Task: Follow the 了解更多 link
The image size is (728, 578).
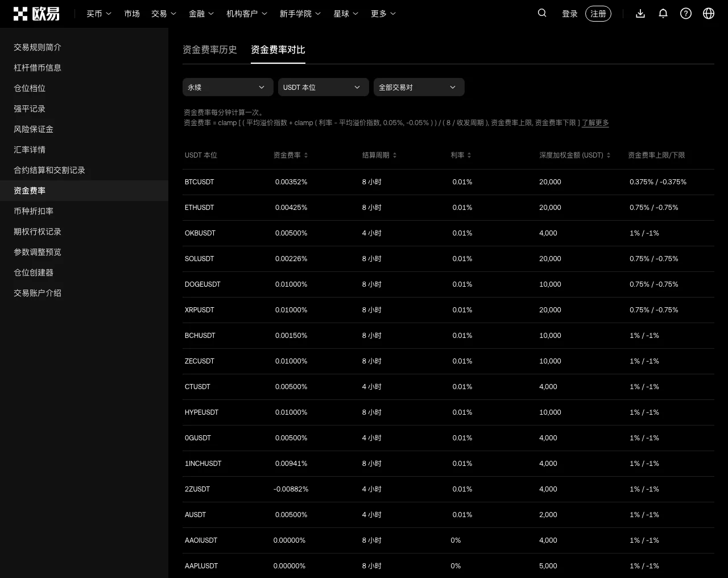Action: point(595,123)
